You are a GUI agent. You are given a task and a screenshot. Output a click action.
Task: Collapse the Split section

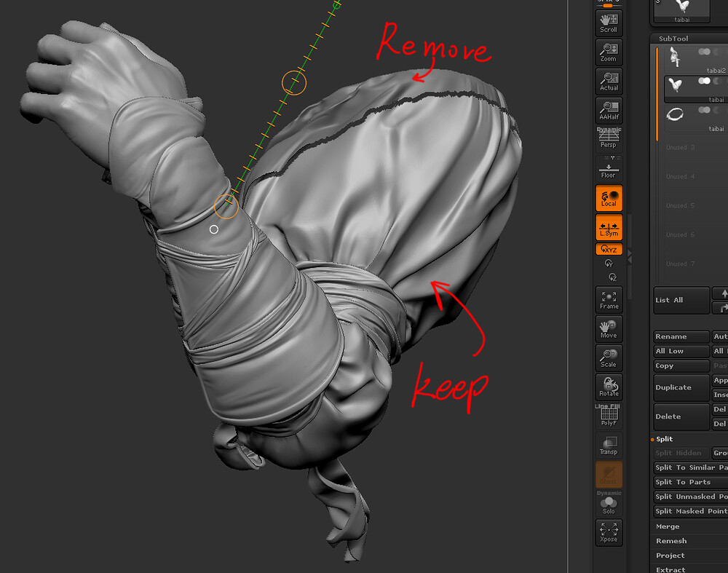(x=664, y=439)
